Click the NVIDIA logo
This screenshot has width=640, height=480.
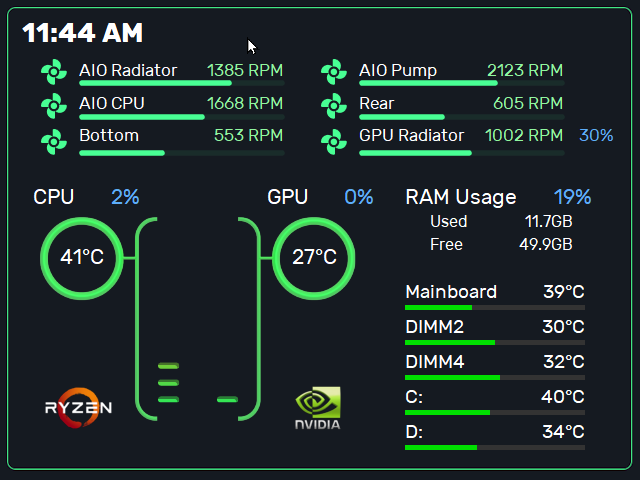point(317,409)
